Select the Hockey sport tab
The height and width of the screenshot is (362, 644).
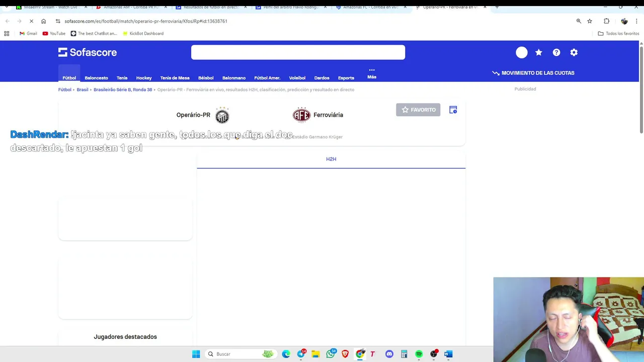point(144,78)
